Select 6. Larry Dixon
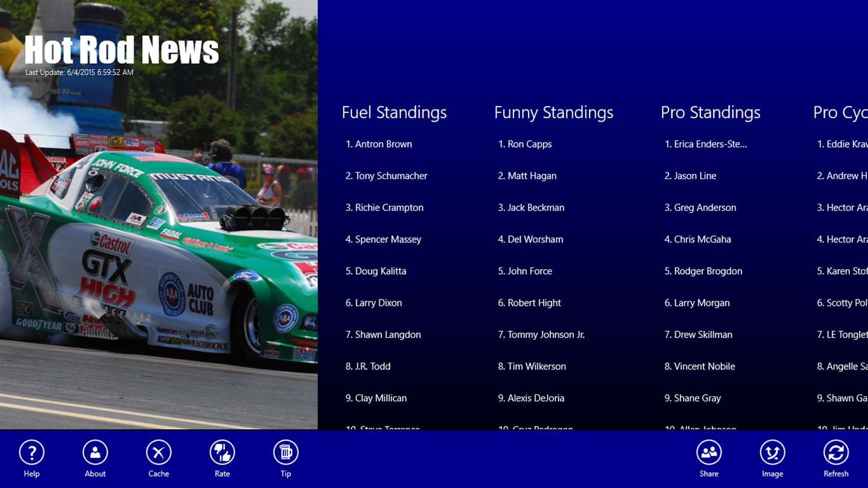The width and height of the screenshot is (868, 488). 374,303
